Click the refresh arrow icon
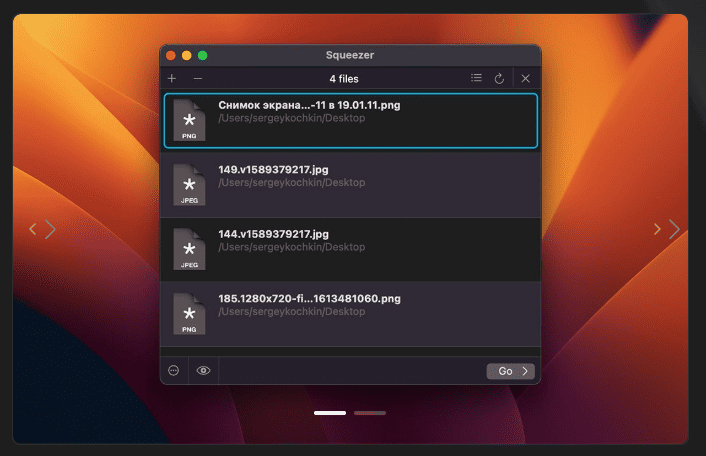 coord(499,79)
